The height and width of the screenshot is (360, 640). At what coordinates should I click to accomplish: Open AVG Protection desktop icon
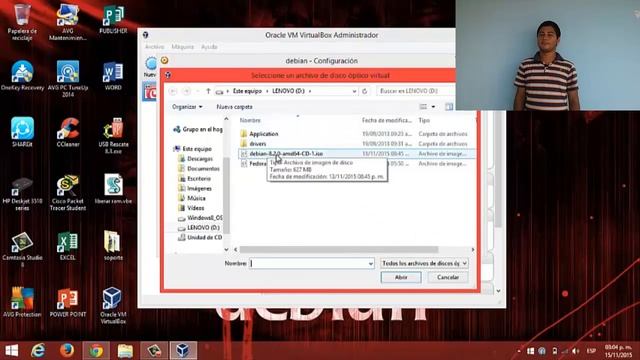(x=22, y=302)
